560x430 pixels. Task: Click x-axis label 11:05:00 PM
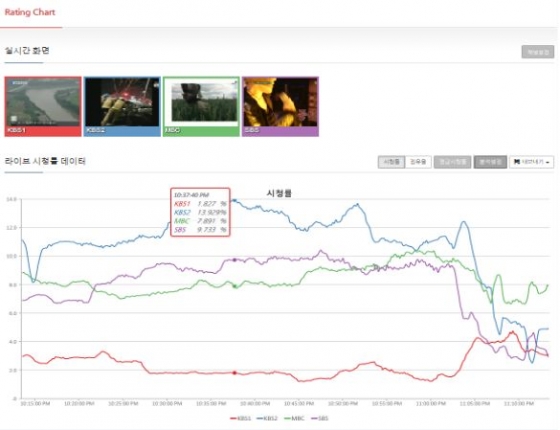click(x=475, y=404)
